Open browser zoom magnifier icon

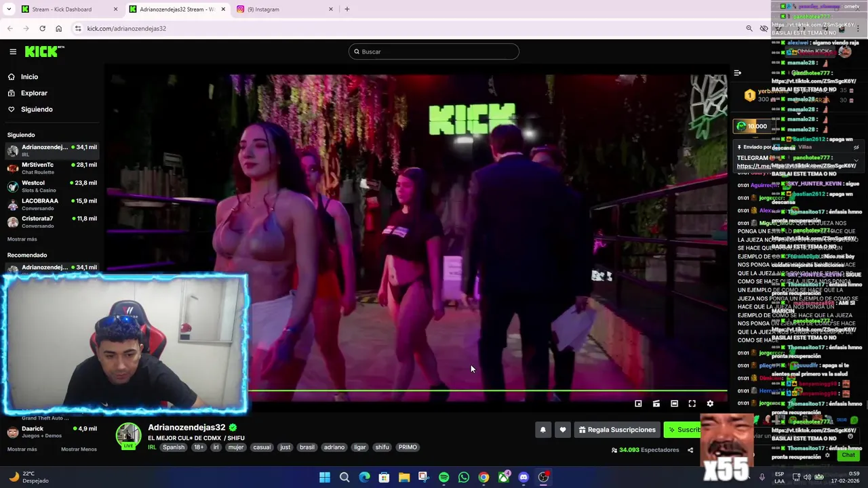click(749, 28)
